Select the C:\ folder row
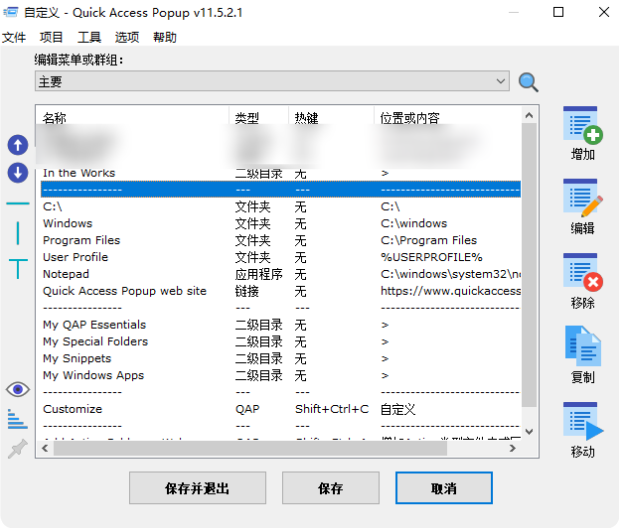Viewport: 619px width, 528px height. point(281,207)
